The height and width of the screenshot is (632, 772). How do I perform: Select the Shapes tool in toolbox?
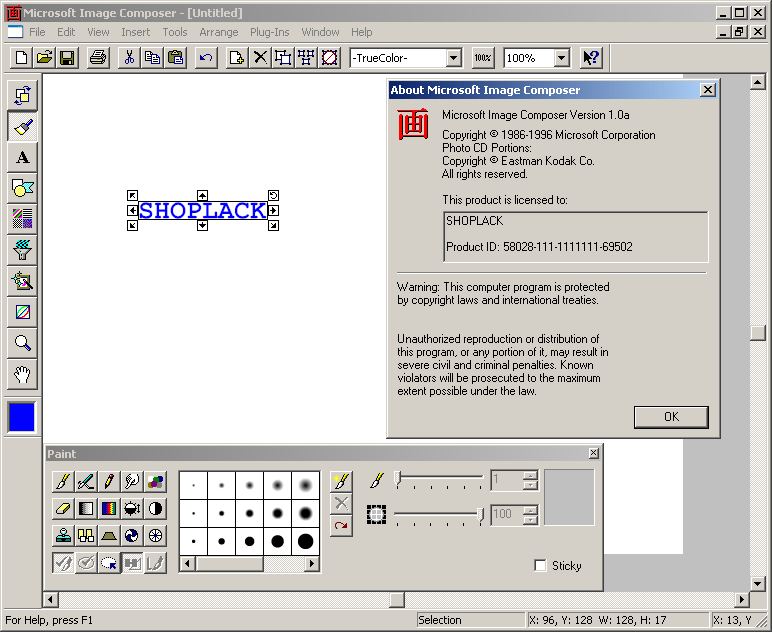tap(22, 188)
